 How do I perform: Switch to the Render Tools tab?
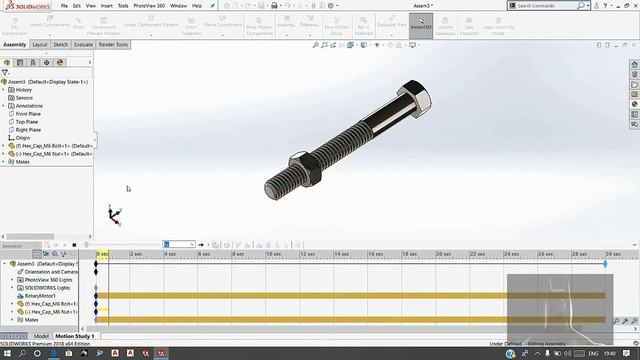(113, 44)
